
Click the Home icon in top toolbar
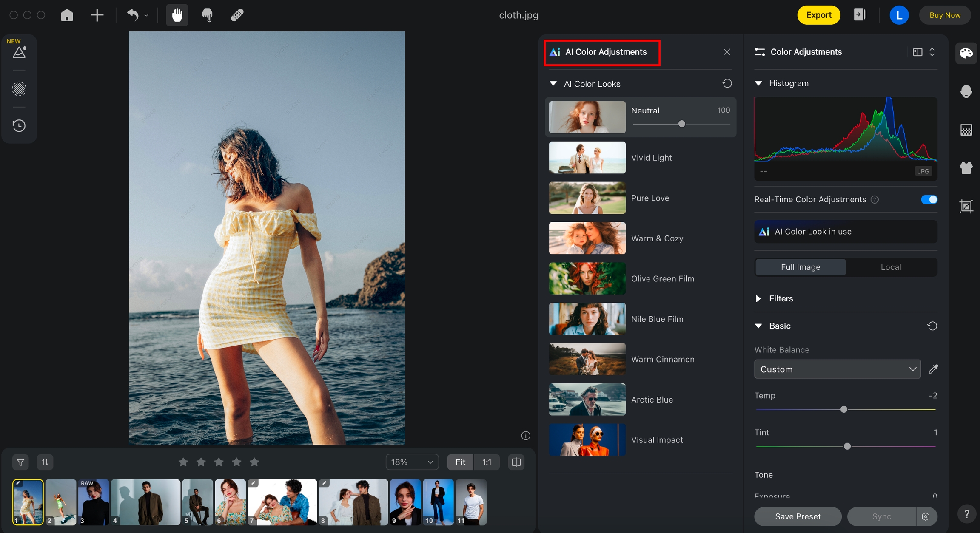[67, 15]
